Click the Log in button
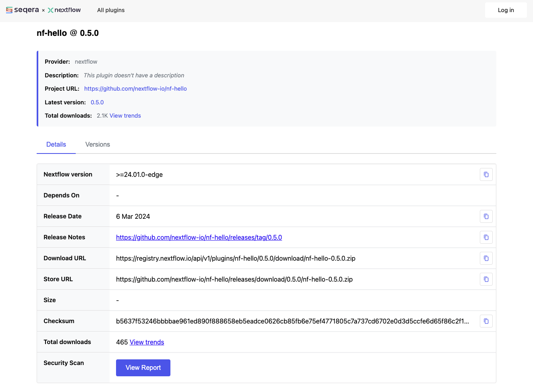The width and height of the screenshot is (533, 392). [506, 10]
